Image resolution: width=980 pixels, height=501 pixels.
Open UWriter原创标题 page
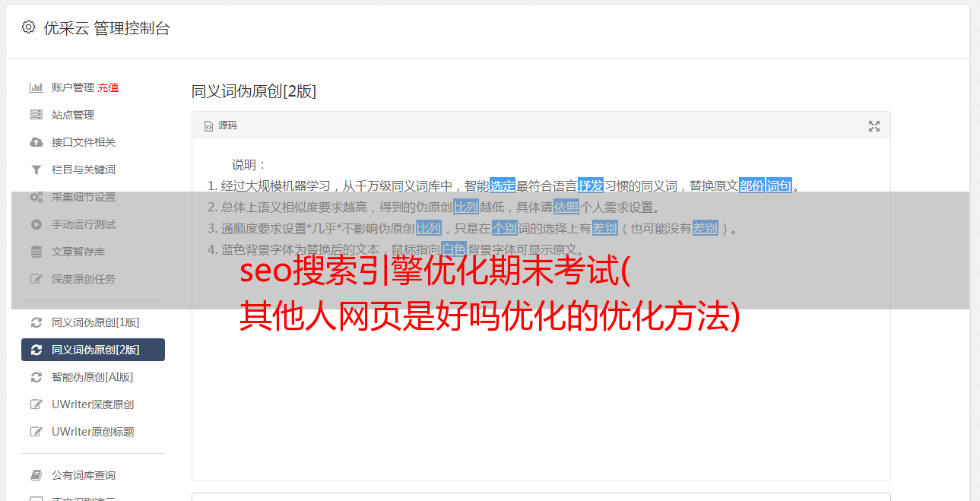pyautogui.click(x=93, y=432)
